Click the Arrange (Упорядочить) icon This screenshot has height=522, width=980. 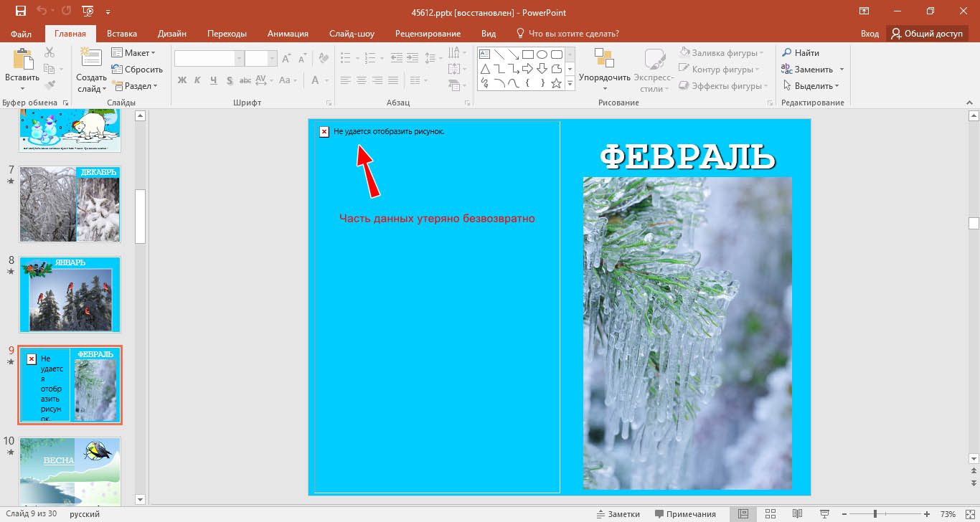(x=604, y=60)
